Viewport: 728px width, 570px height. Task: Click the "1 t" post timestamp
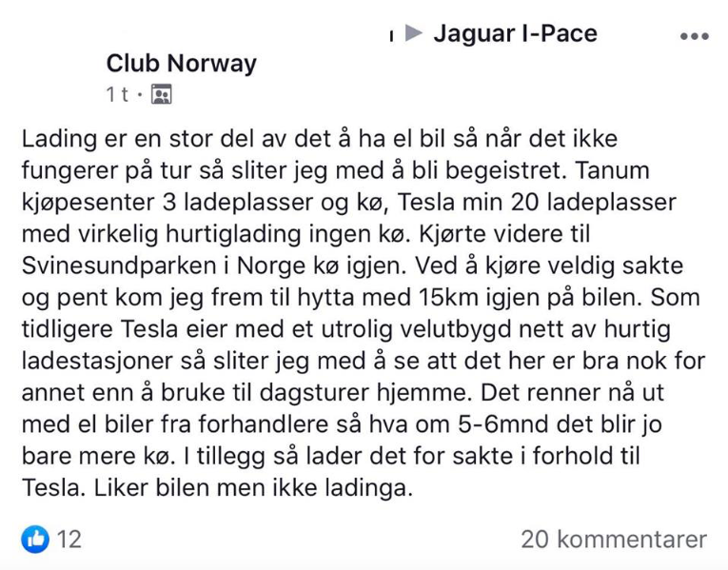[117, 94]
